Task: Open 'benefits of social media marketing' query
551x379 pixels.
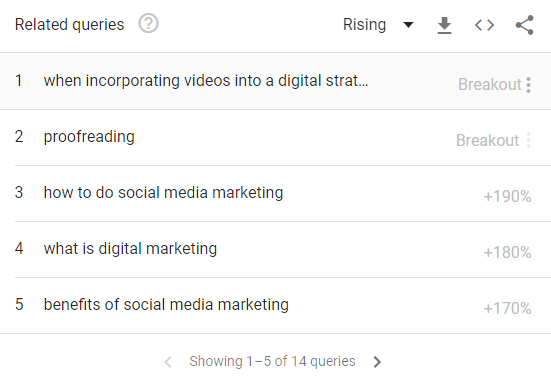Action: click(x=166, y=304)
